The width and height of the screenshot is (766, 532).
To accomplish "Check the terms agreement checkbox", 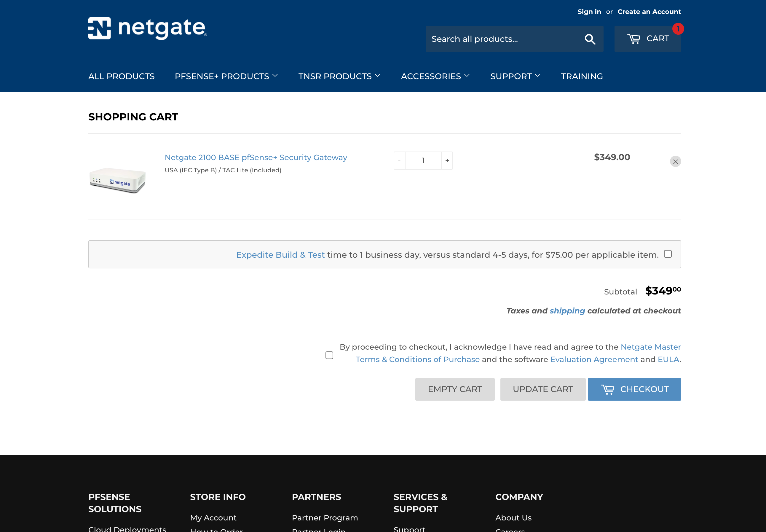I will point(329,355).
